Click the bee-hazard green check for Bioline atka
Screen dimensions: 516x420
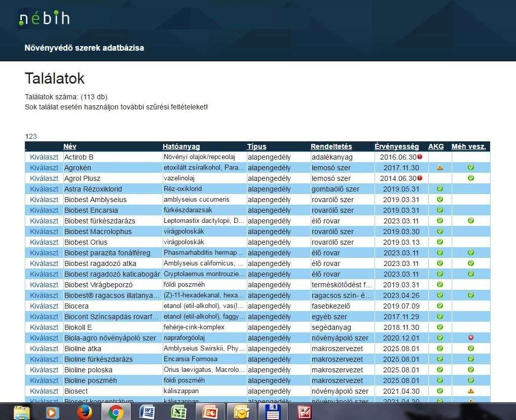click(471, 348)
